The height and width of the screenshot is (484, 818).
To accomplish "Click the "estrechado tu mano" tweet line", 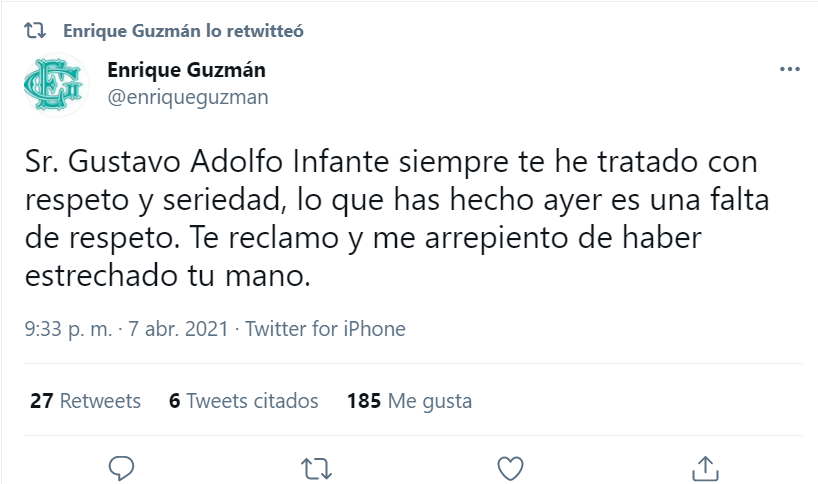I will coord(169,276).
